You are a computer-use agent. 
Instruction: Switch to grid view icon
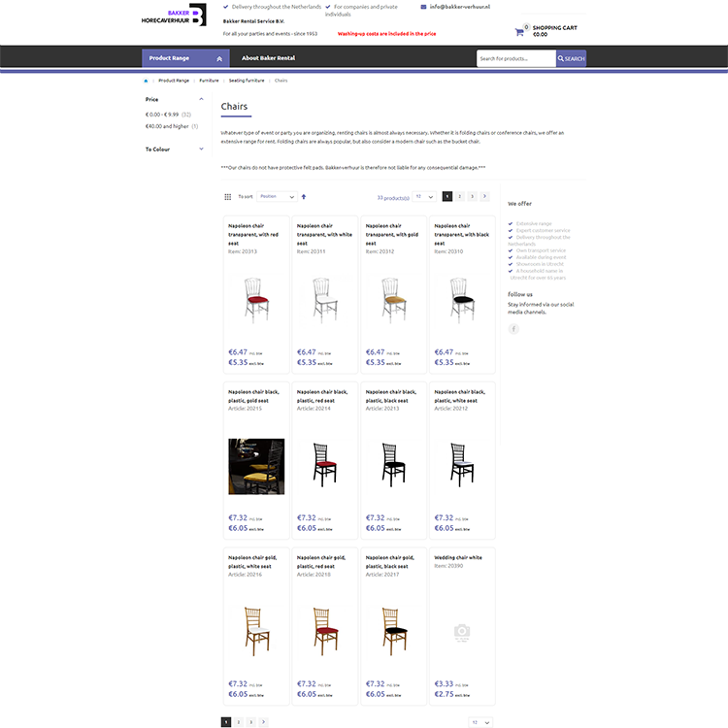click(228, 196)
